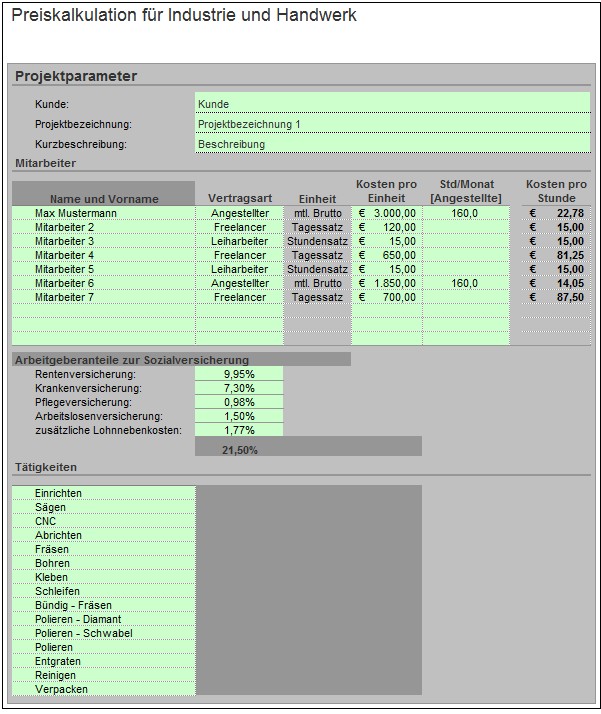Click the Arbeitslosenversicherung 1,50% cell
This screenshot has width=601, height=714.
point(239,416)
